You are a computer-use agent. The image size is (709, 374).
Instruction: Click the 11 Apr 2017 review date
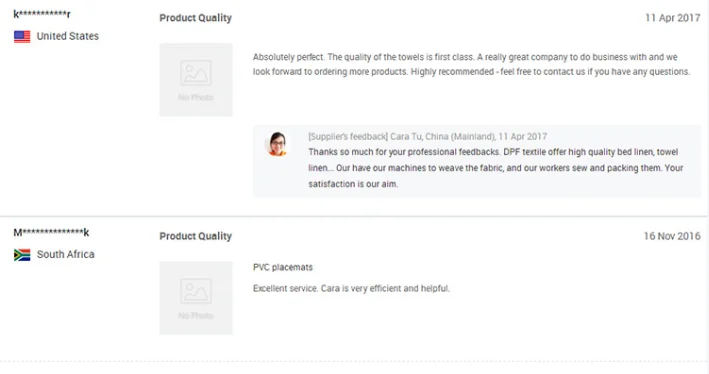[x=672, y=18]
